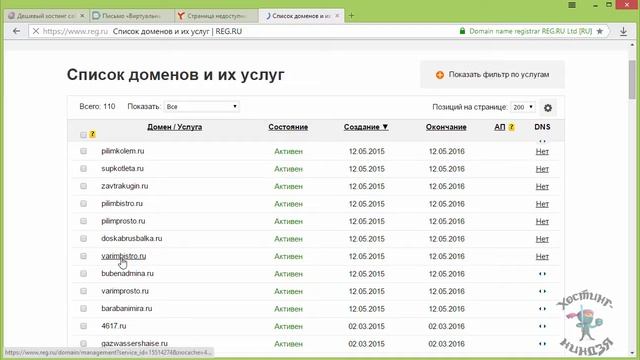
Task: Click DNS arrows icon for gazwassershaise.ru
Action: click(542, 344)
